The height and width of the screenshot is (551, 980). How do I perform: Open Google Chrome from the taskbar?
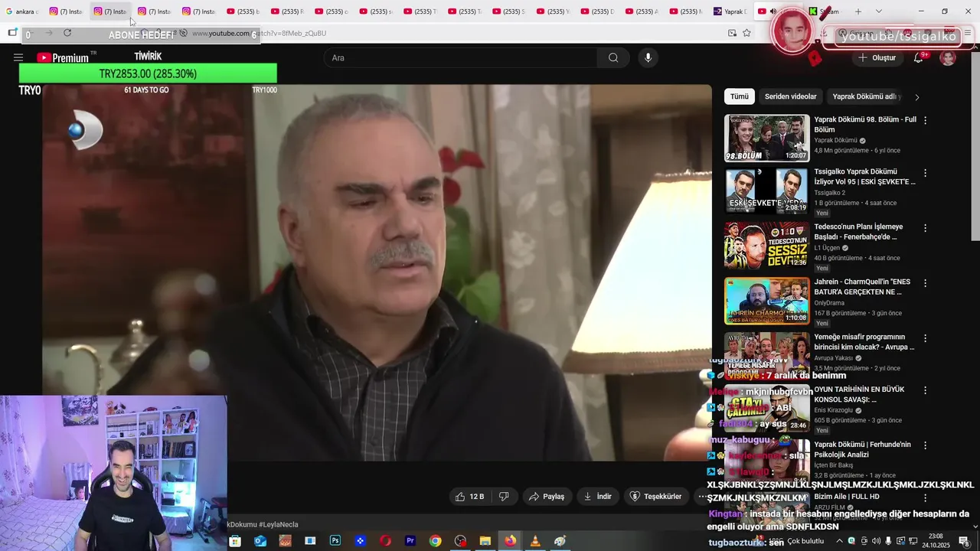[435, 541]
